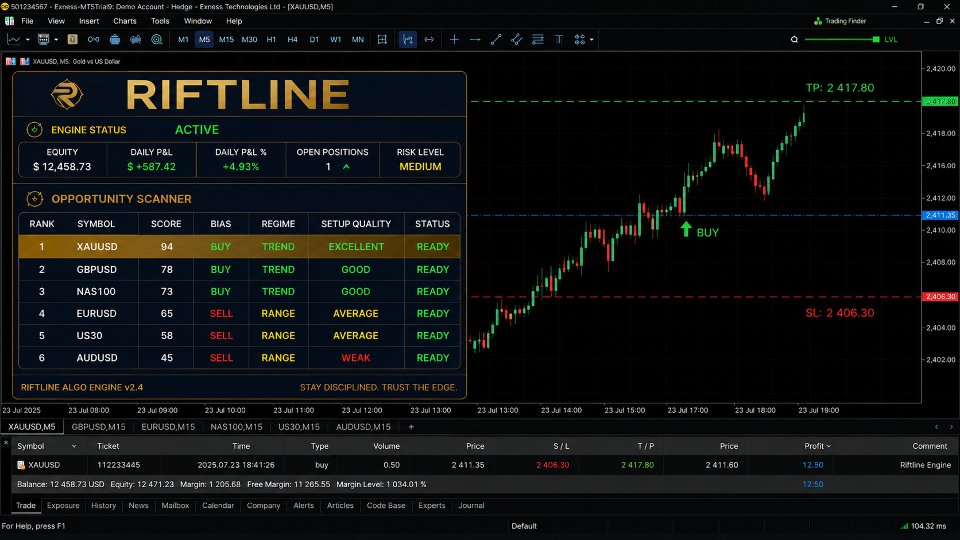The image size is (960, 540).
Task: Open chart type dropdown arrow
Action: click(x=28, y=40)
